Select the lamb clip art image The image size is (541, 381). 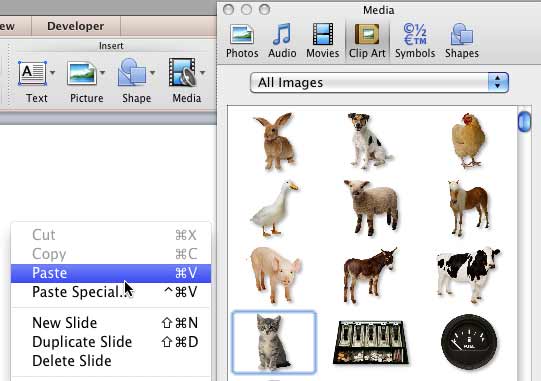pos(371,207)
